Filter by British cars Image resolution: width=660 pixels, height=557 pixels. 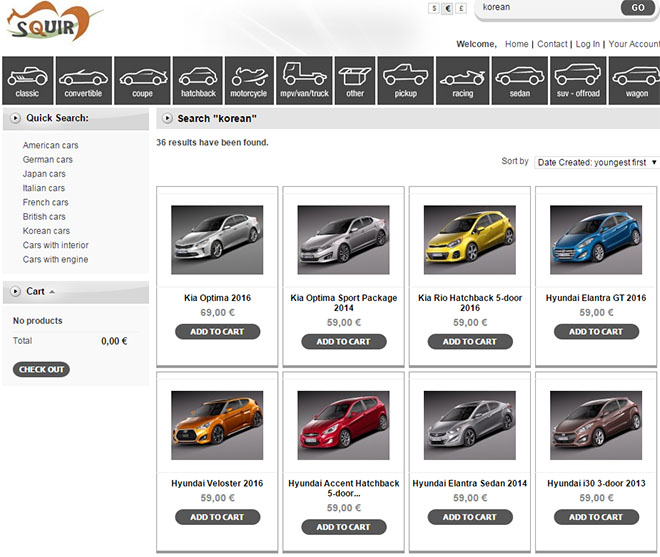[x=44, y=217]
